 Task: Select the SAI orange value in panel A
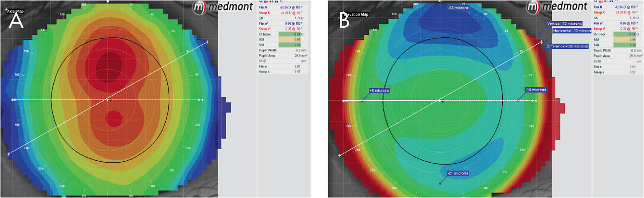(x=290, y=39)
